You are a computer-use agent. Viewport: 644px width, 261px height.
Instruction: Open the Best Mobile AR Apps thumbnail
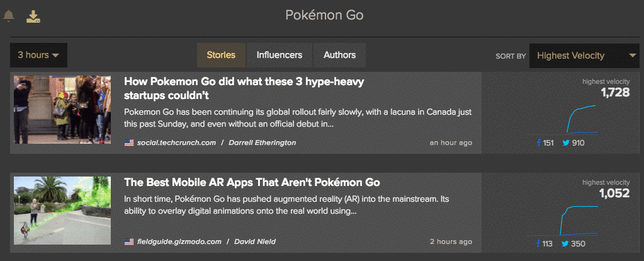click(x=62, y=211)
